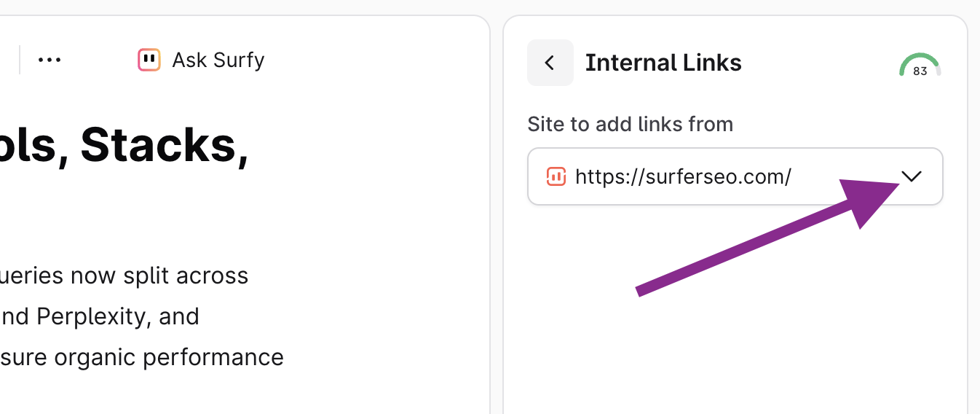Click the text 'sure organic performance'
The height and width of the screenshot is (414, 980).
coord(141,357)
